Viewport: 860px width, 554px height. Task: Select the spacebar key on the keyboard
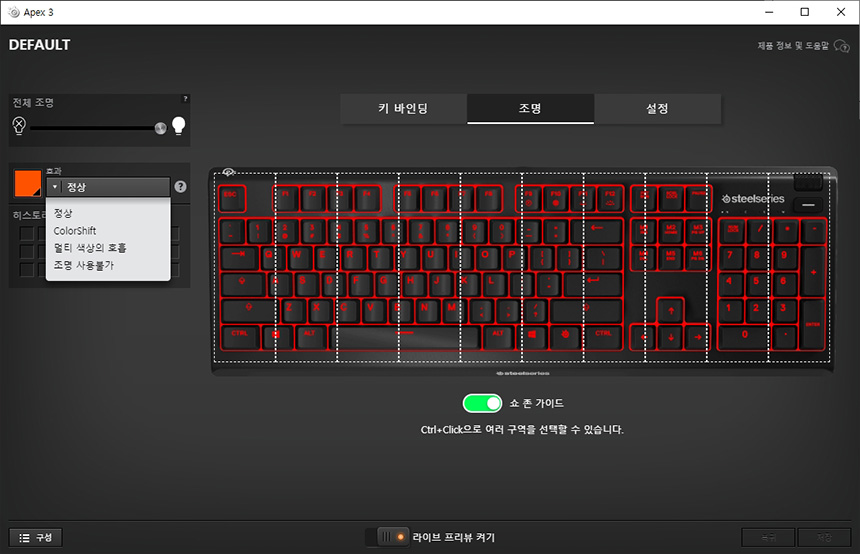tap(405, 337)
